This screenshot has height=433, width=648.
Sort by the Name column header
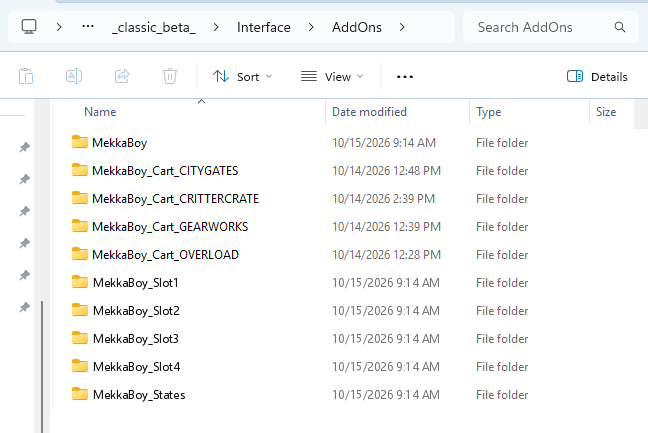(100, 112)
